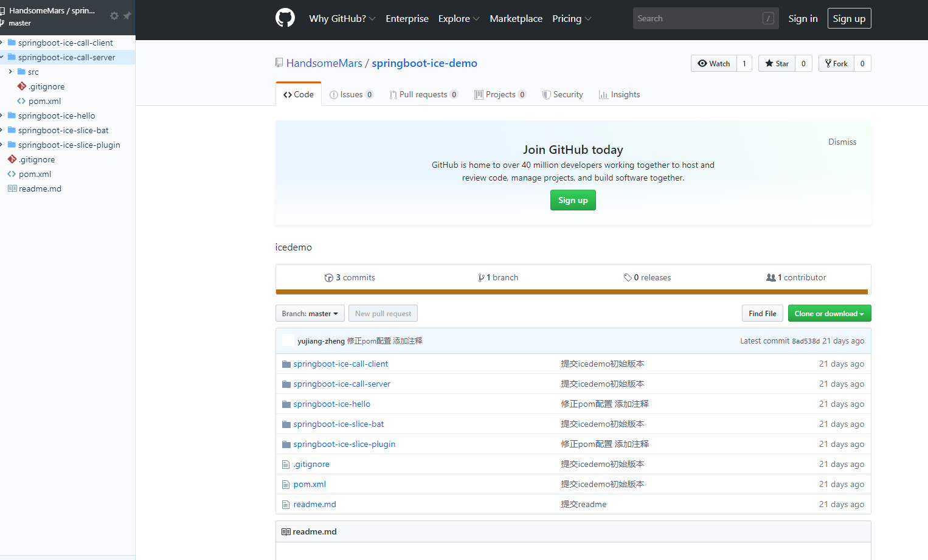Open the Insights tab

(x=620, y=94)
